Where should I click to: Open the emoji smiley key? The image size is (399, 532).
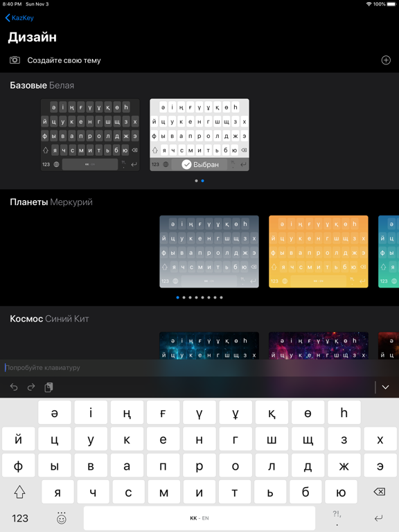click(x=61, y=518)
